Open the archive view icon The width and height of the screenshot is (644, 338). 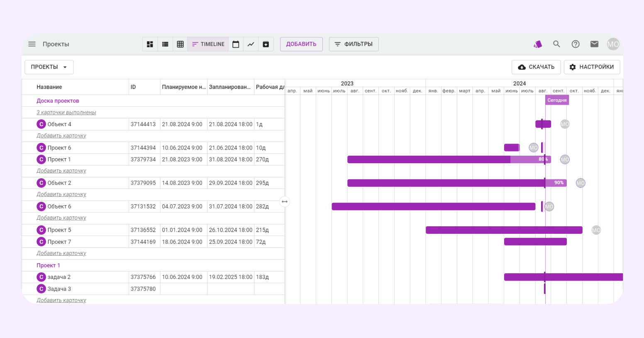[x=266, y=44]
